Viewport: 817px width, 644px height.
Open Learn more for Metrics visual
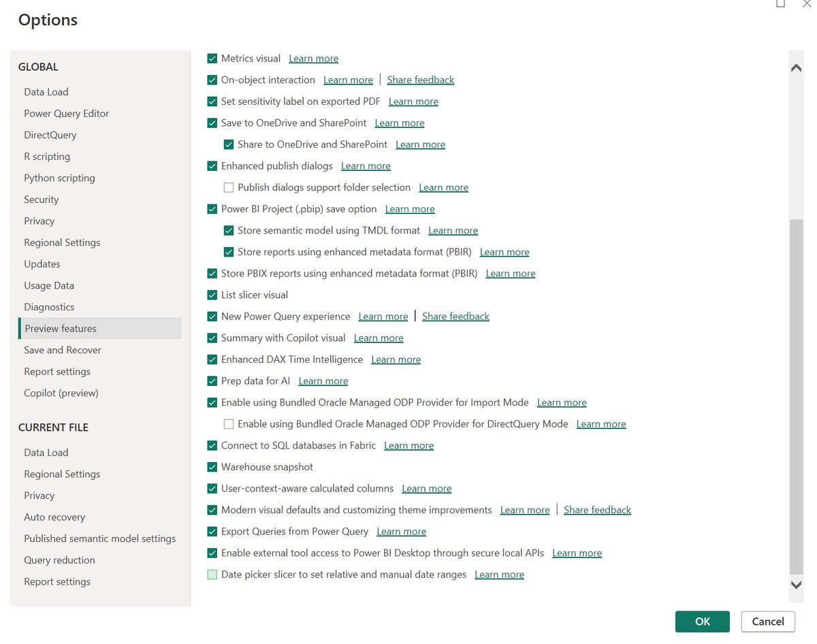(314, 59)
